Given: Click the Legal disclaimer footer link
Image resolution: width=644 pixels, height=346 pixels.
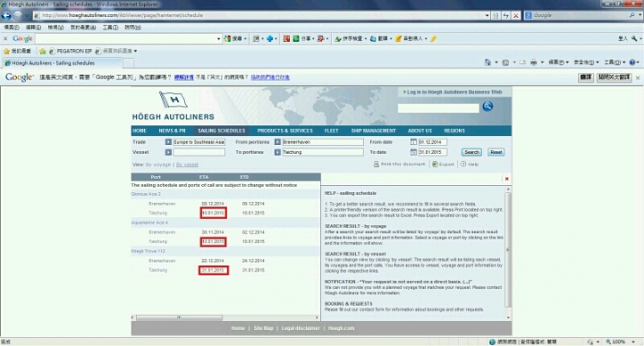Looking at the screenshot, I should (301, 328).
